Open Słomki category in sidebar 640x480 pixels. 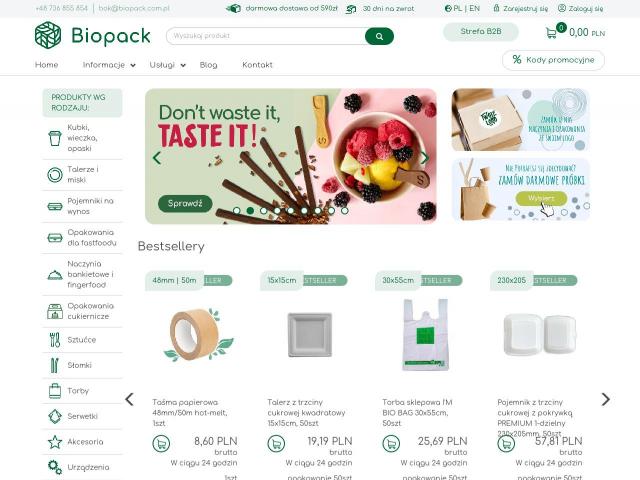point(82,365)
